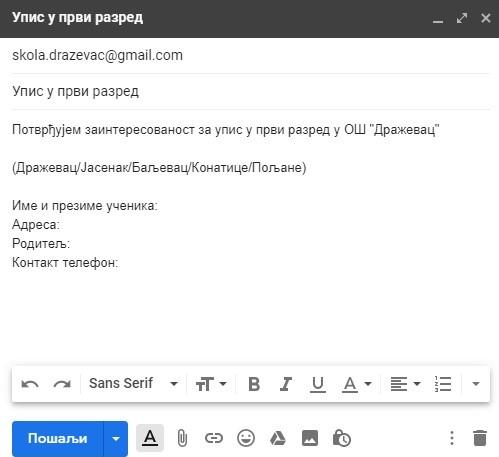
Task: Insert a link using chain icon
Action: tap(214, 438)
